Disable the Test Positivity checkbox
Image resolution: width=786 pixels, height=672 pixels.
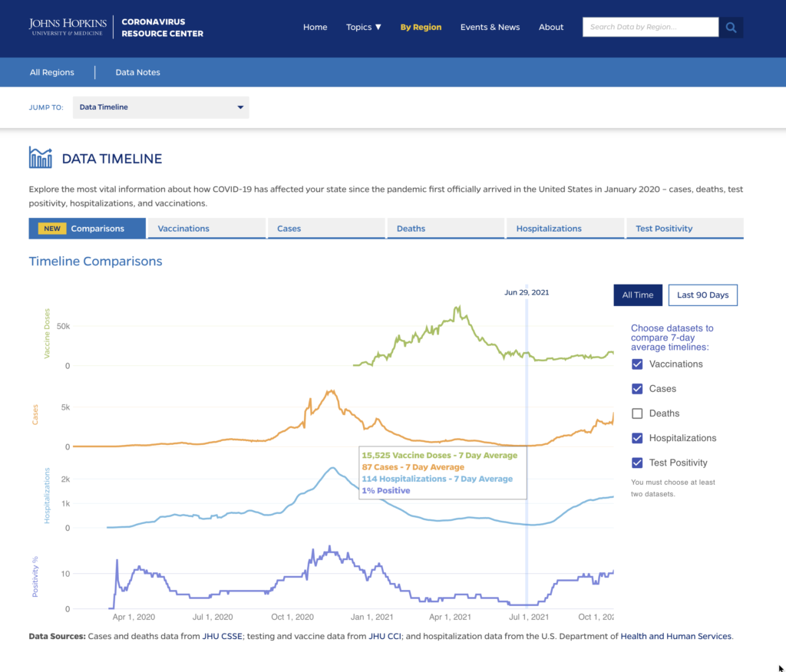[x=637, y=463]
